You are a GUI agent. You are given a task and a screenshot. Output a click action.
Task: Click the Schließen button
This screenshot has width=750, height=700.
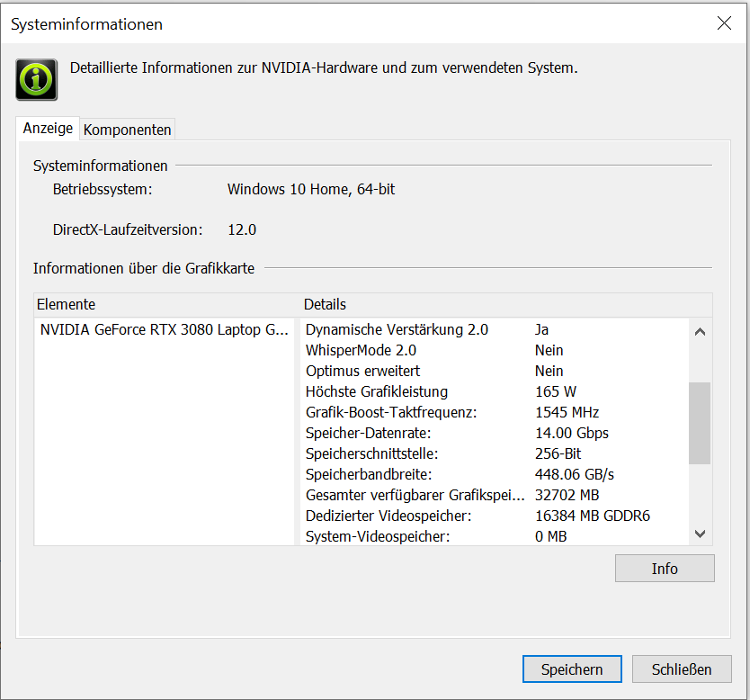tap(682, 669)
